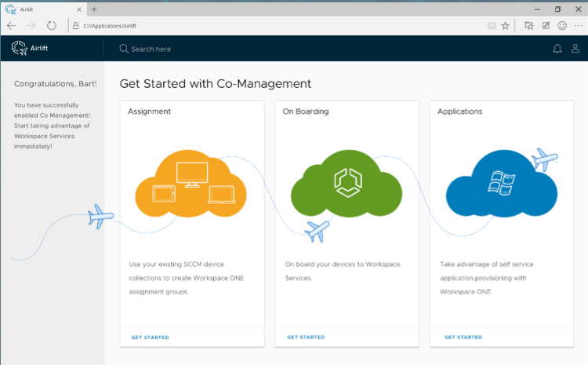The image size is (588, 365).
Task: Open the Edge favorites hub icon
Action: tap(529, 25)
